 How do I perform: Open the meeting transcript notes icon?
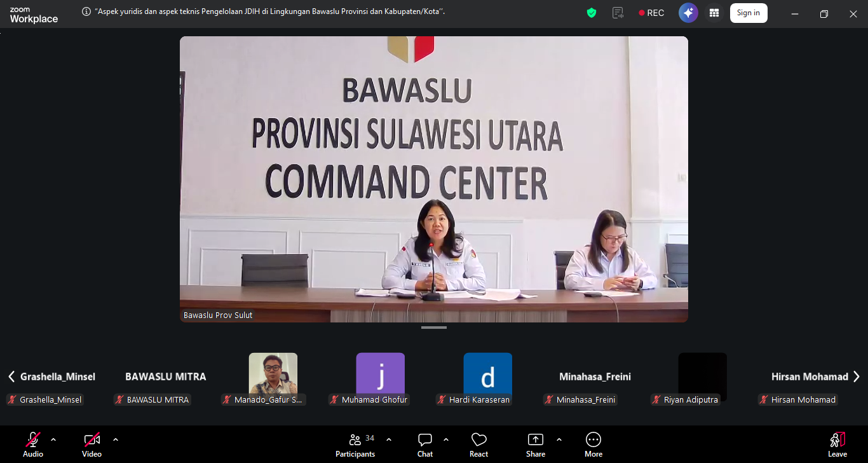[618, 13]
